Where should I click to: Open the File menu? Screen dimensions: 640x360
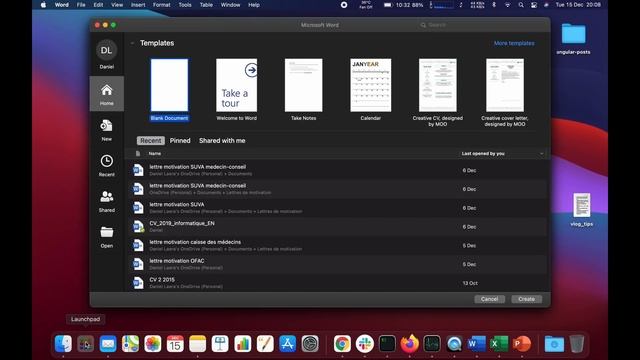pos(81,5)
